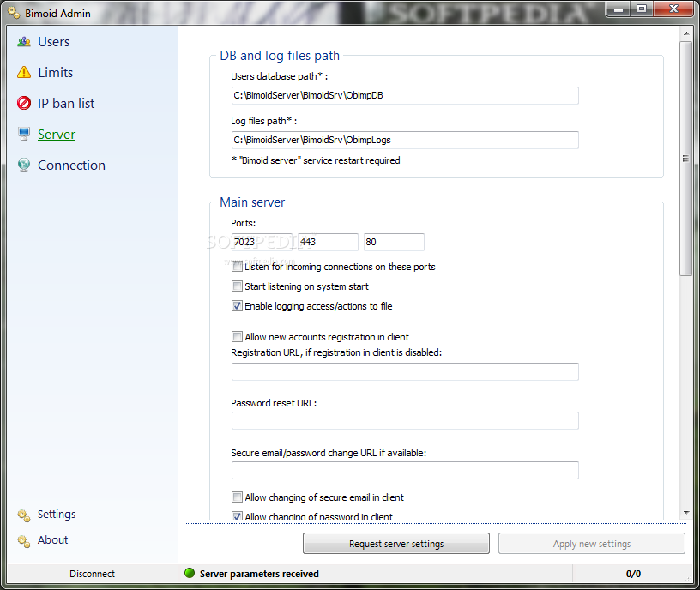Disable logging access/actions to file
This screenshot has width=700, height=590.
tap(237, 305)
